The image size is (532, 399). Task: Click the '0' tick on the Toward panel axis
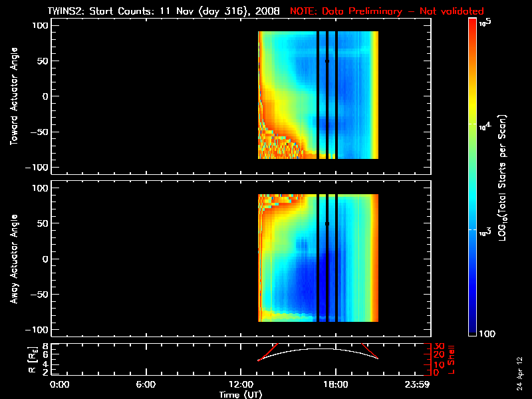coord(45,96)
